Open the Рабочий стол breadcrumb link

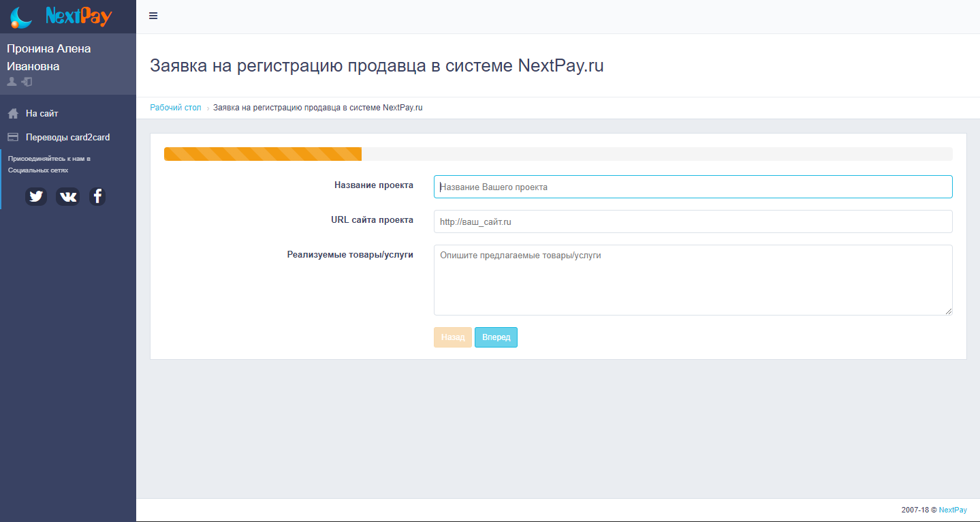(x=175, y=107)
